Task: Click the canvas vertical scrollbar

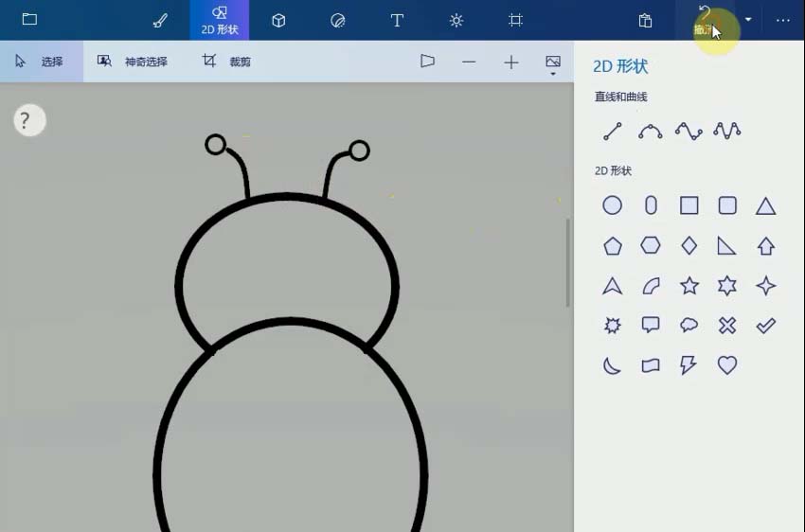Action: (568, 262)
